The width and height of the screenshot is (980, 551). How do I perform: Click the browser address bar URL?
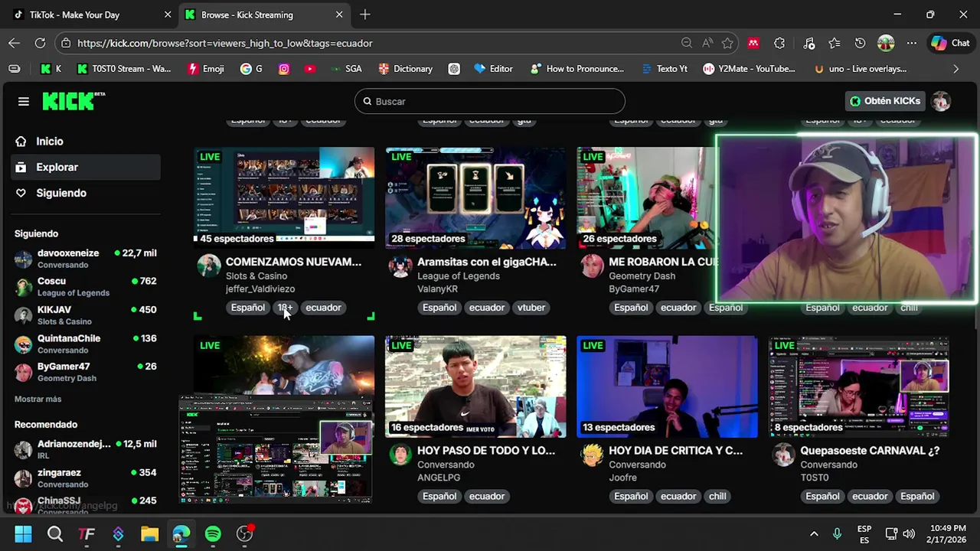[x=224, y=44]
